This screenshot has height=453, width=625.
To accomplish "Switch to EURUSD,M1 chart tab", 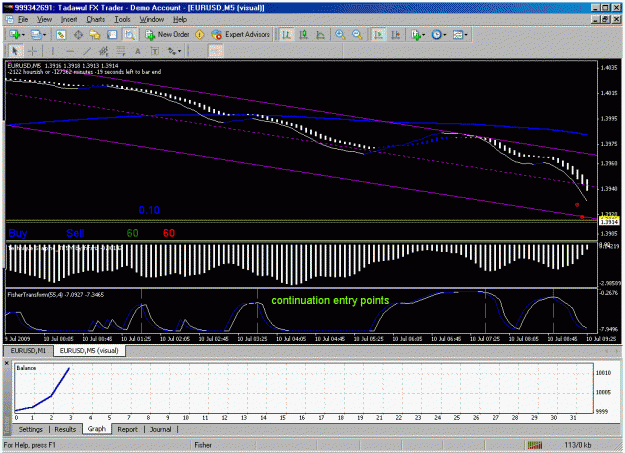I will pyautogui.click(x=28, y=351).
